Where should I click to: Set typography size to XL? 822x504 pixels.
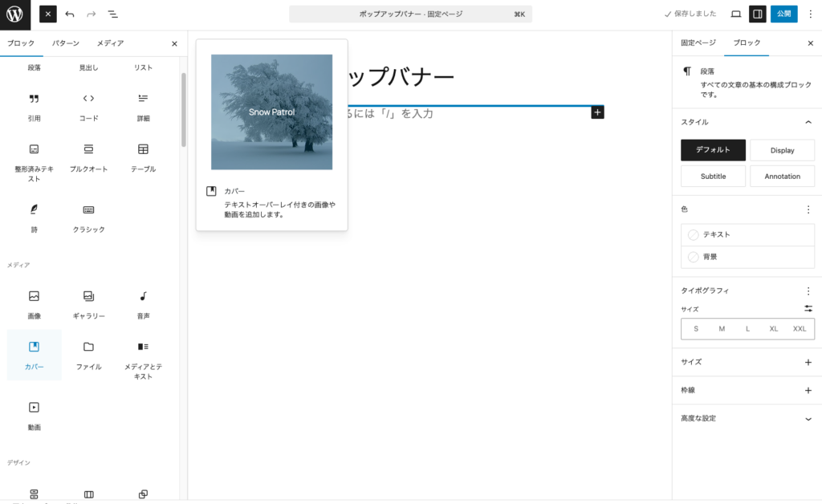tap(773, 329)
